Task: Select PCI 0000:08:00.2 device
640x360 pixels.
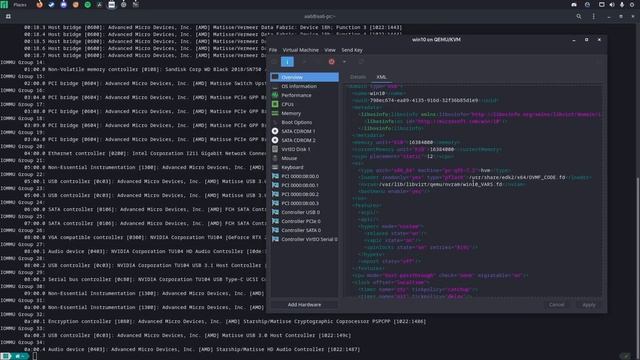Action: click(304, 194)
